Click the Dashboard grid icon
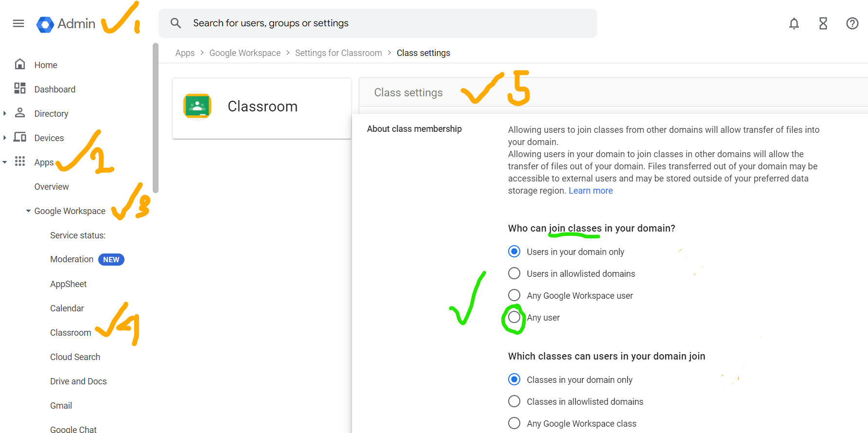Viewport: 868px width, 433px height. (20, 88)
